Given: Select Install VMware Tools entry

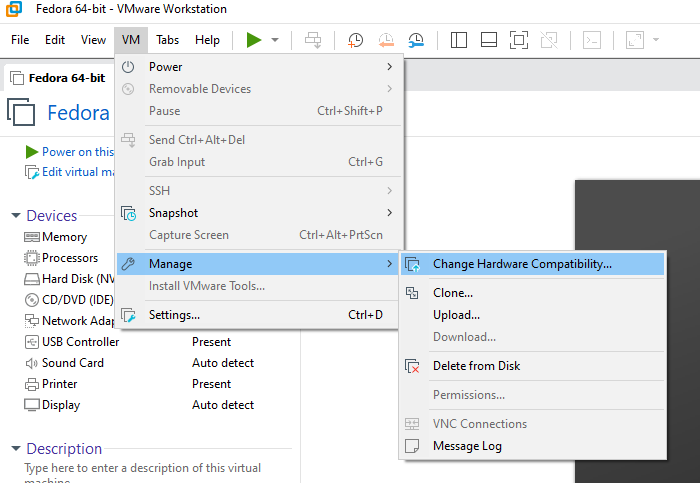Looking at the screenshot, I should click(259, 286).
